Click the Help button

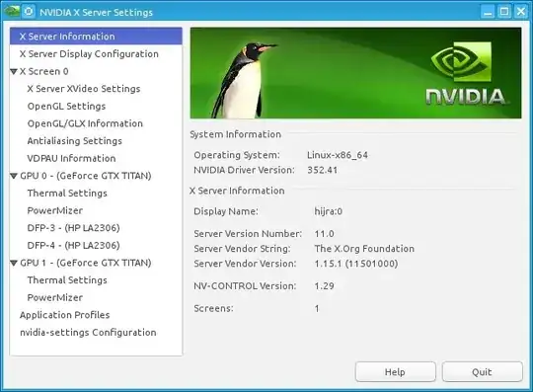tap(396, 372)
